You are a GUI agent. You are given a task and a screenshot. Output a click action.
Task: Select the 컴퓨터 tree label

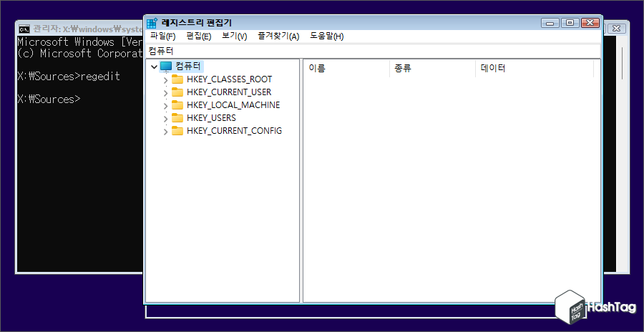click(x=187, y=66)
